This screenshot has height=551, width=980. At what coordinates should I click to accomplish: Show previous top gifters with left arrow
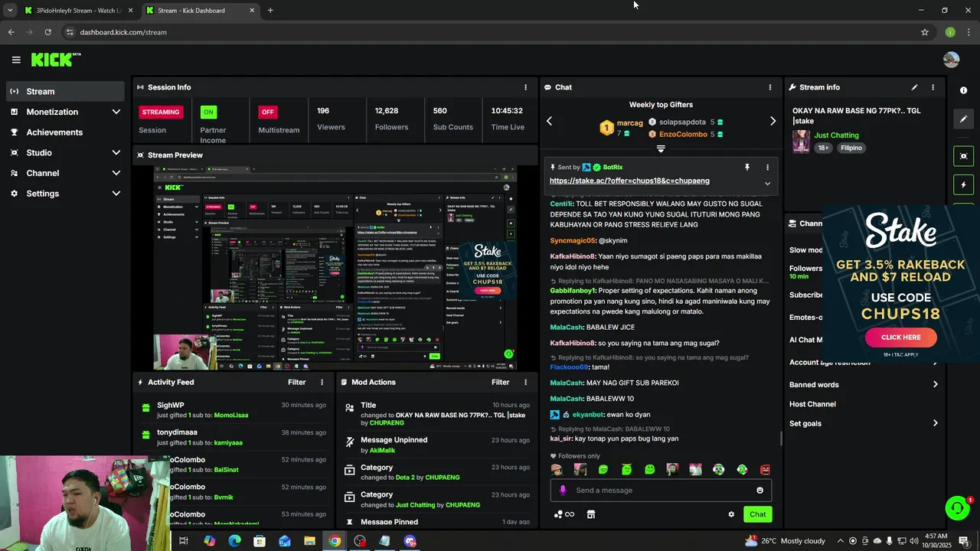coord(549,121)
